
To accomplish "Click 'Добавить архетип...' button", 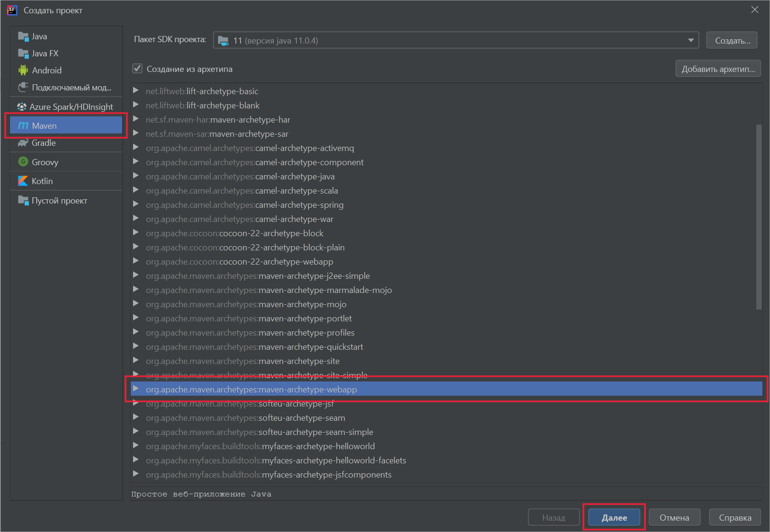I will 718,69.
